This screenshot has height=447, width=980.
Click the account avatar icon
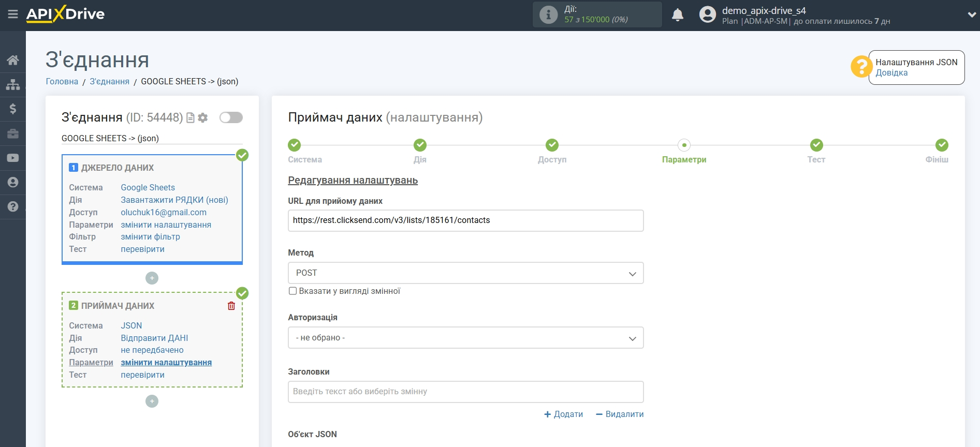click(x=707, y=14)
